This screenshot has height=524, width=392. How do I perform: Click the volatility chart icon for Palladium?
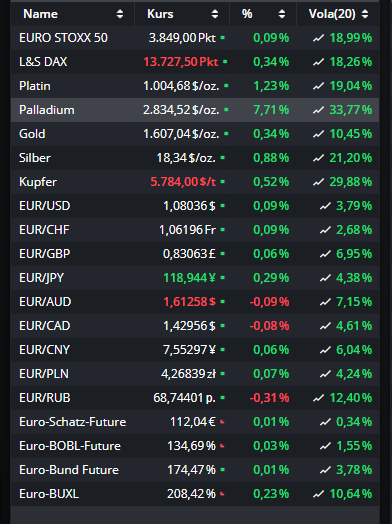tap(318, 110)
